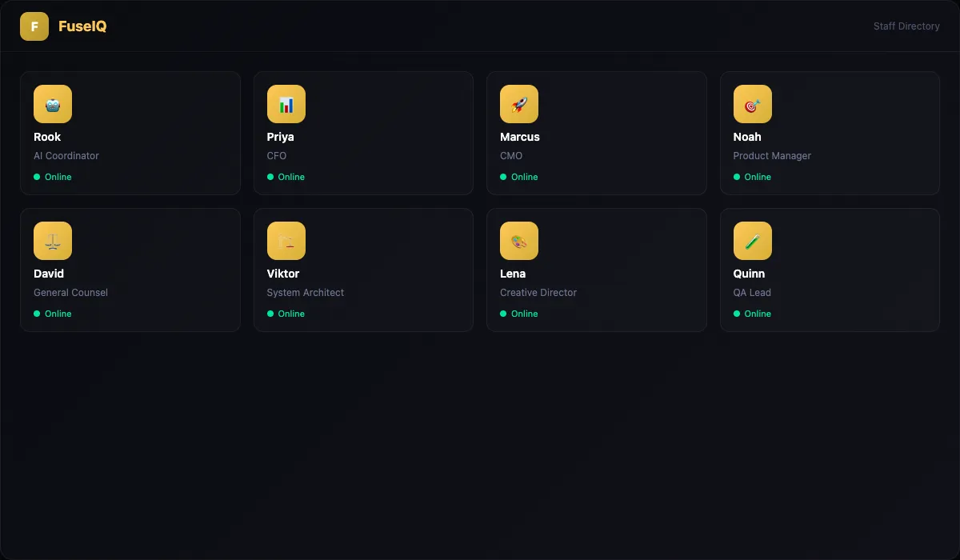960x560 pixels.
Task: Select the name Viktor
Action: (x=283, y=274)
